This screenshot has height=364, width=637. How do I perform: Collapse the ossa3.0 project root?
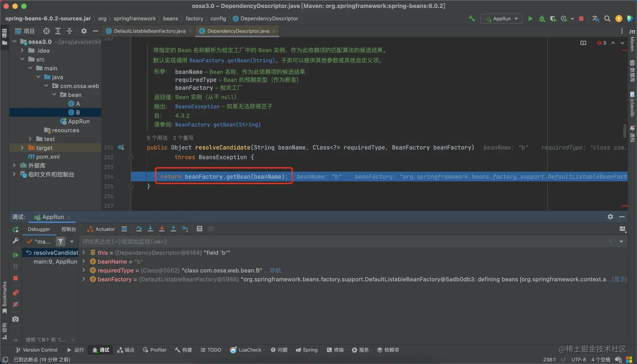(14, 42)
